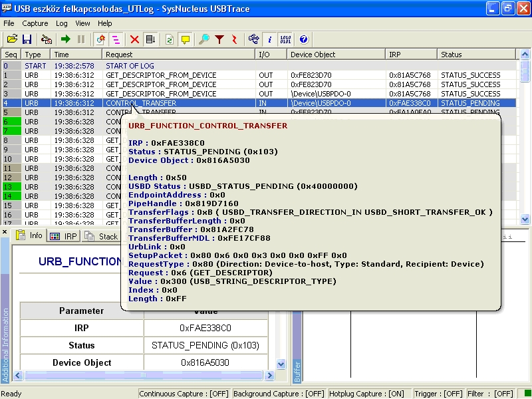This screenshot has width=532, height=399.
Task: Open the Help menu
Action: click(105, 23)
